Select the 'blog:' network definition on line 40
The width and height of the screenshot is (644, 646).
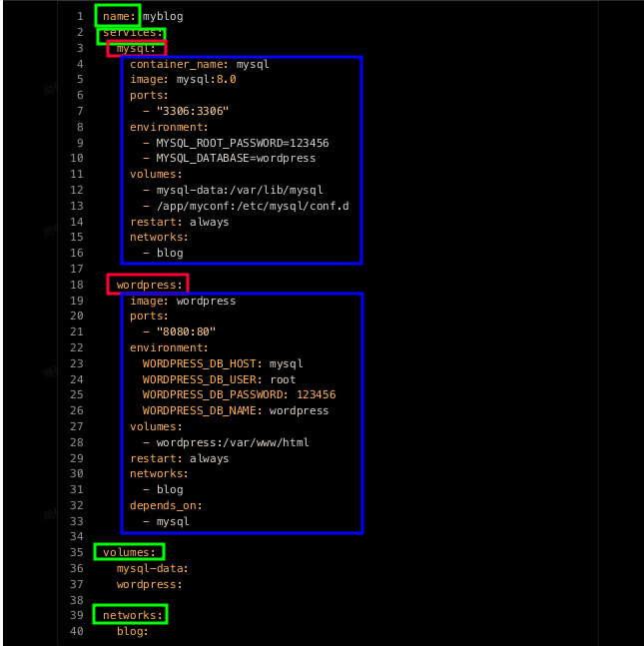(x=132, y=631)
